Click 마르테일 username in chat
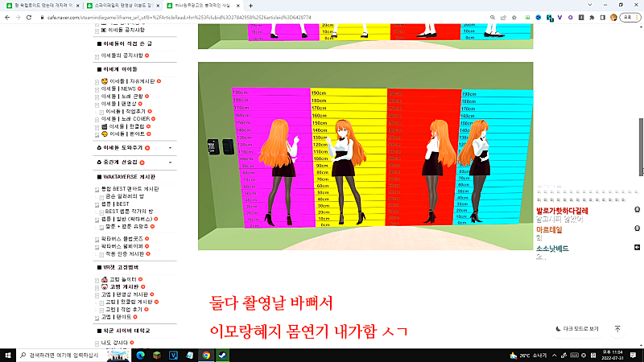Screen dimensions: 644x362 (x=549, y=230)
